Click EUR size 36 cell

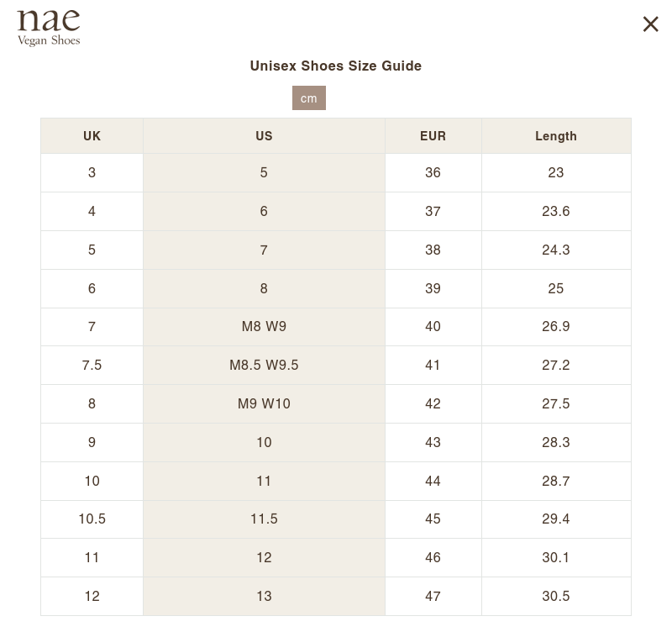[x=433, y=172]
